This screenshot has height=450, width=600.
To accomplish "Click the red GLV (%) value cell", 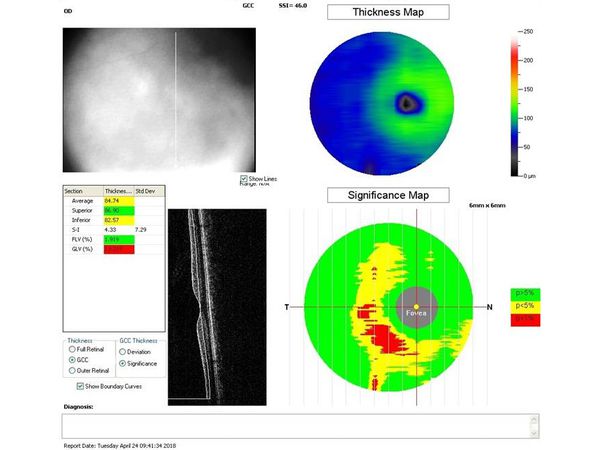I will (x=118, y=249).
